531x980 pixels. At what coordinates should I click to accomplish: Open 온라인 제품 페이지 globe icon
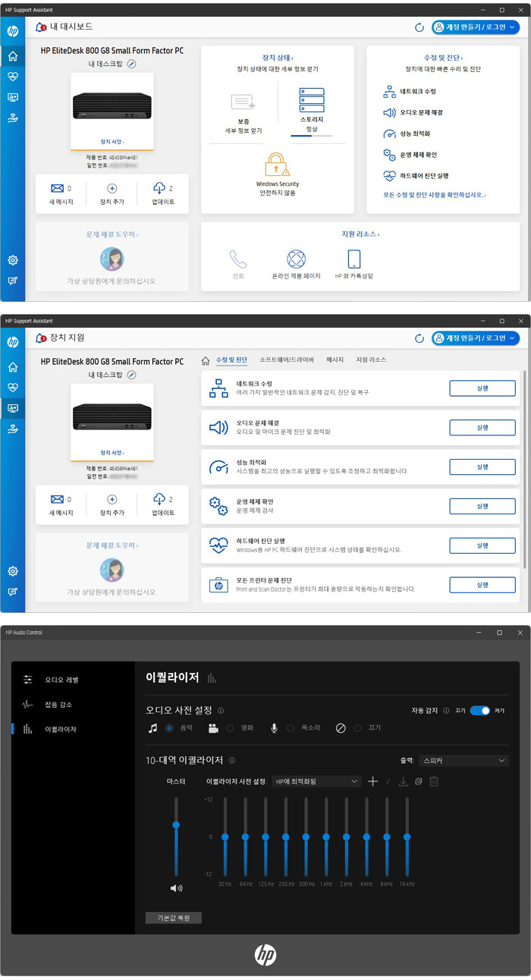click(x=296, y=259)
